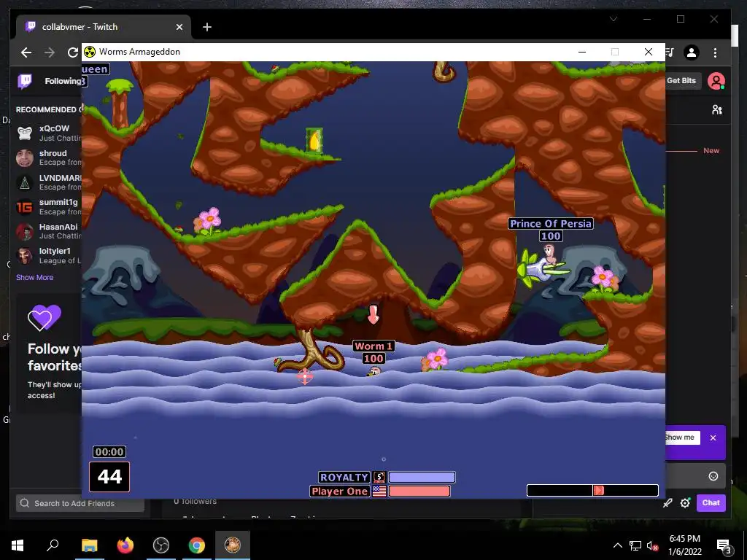Screen dimensions: 747x560
Task: Open shroud channel avatar
Action: point(25,157)
